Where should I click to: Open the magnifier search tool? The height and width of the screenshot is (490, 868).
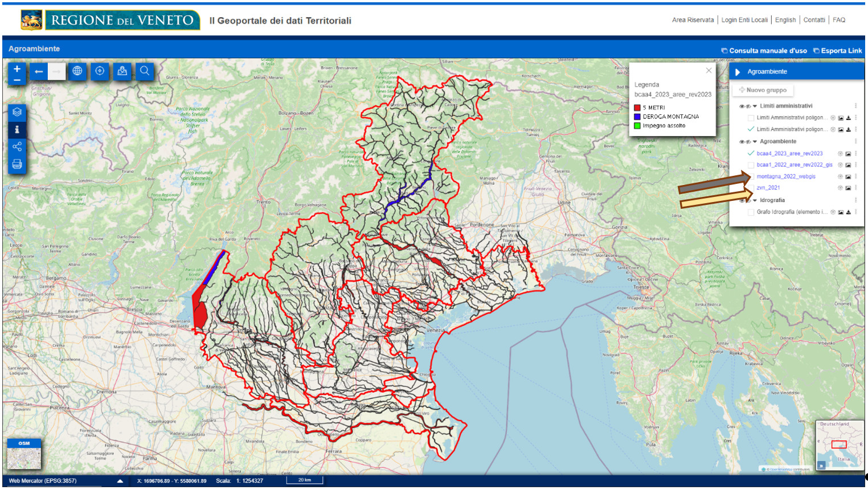coord(145,71)
